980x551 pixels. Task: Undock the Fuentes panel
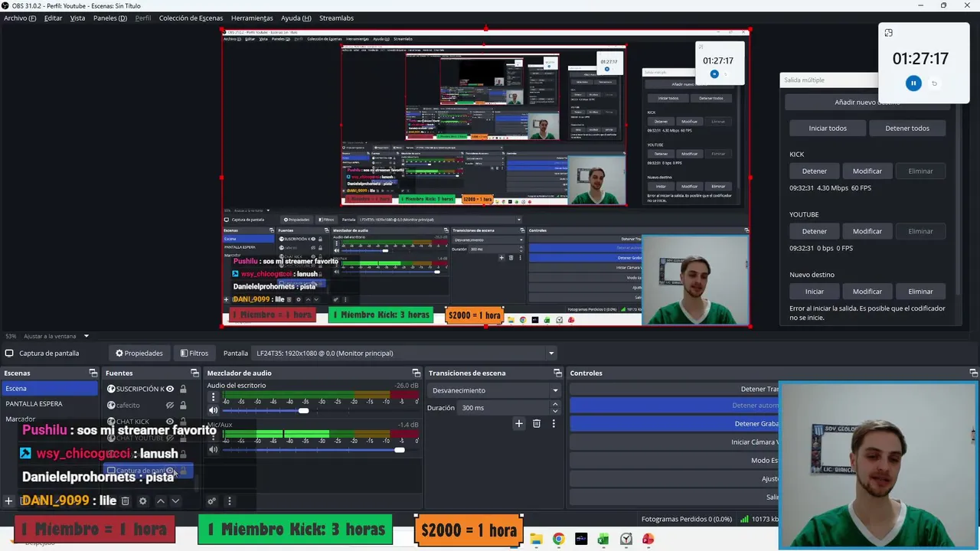tap(194, 373)
